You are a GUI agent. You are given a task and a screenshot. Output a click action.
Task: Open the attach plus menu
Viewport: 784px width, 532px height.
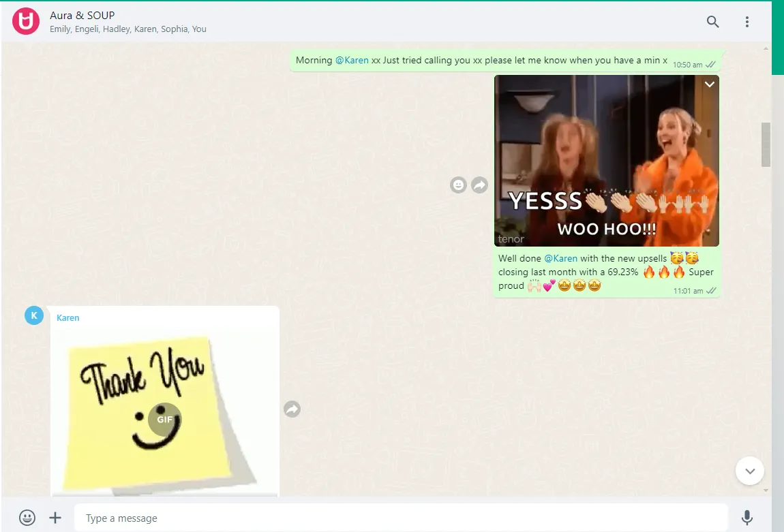click(x=55, y=518)
